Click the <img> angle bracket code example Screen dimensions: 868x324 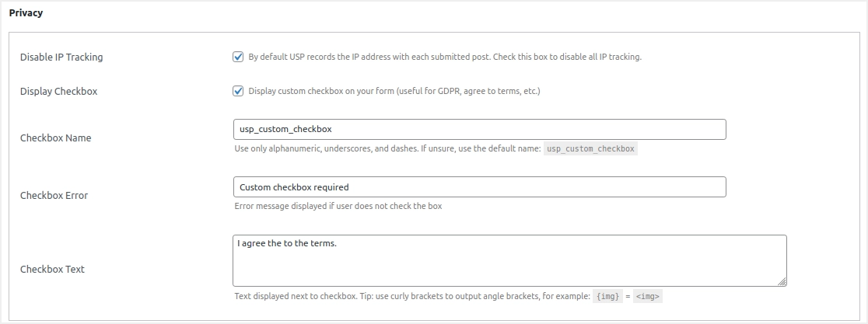(x=647, y=297)
